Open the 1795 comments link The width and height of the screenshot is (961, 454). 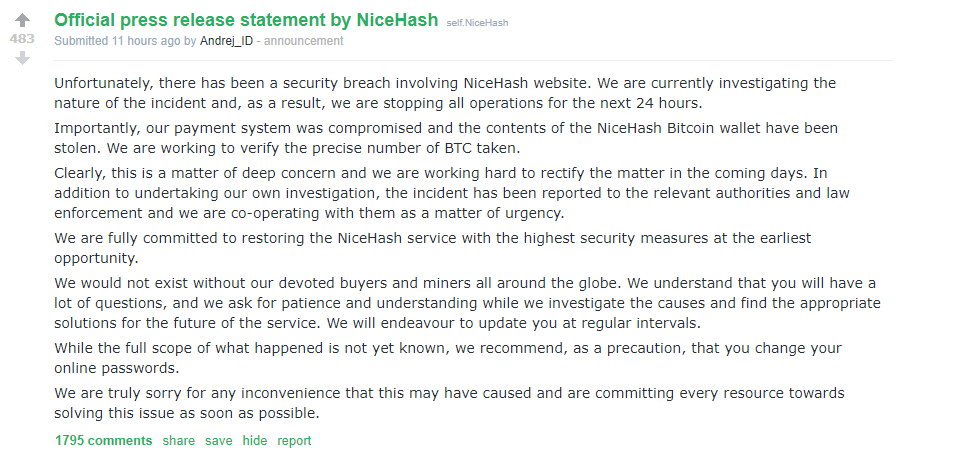click(104, 440)
